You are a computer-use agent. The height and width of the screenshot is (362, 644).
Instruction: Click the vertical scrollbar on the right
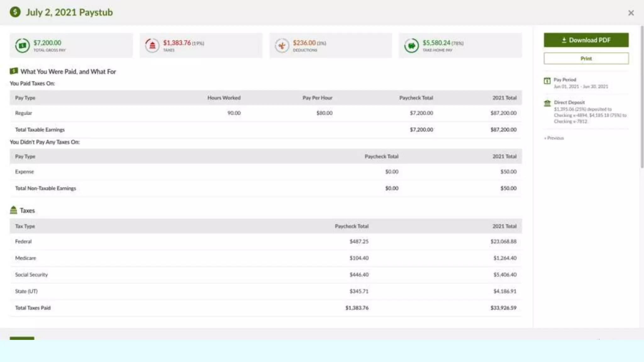point(642,97)
